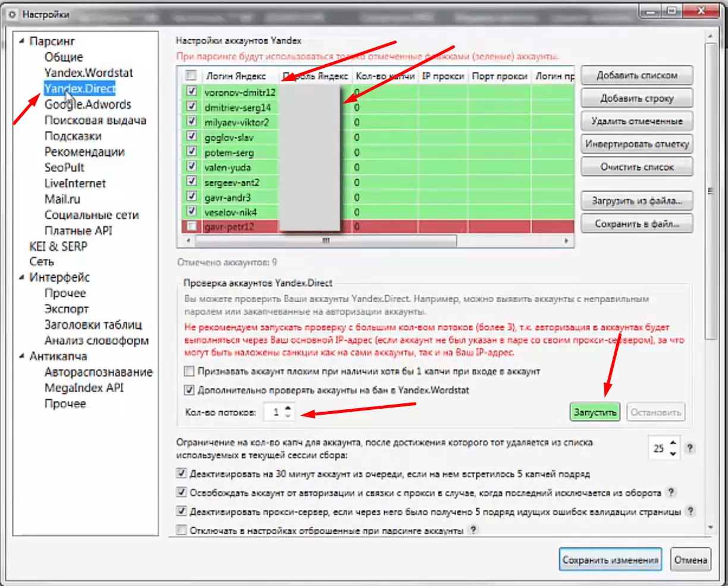This screenshot has height=586, width=728.
Task: Open help icon for discarded accounts option
Action: click(x=473, y=529)
